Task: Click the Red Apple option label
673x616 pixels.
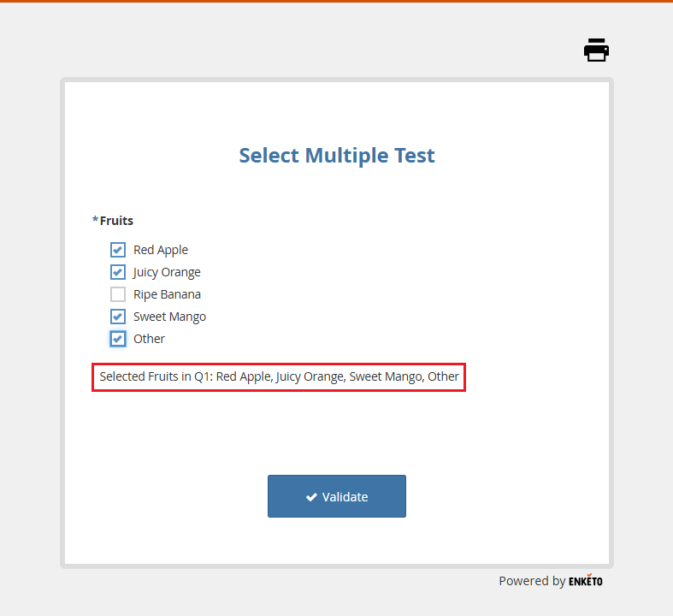Action: click(x=161, y=250)
